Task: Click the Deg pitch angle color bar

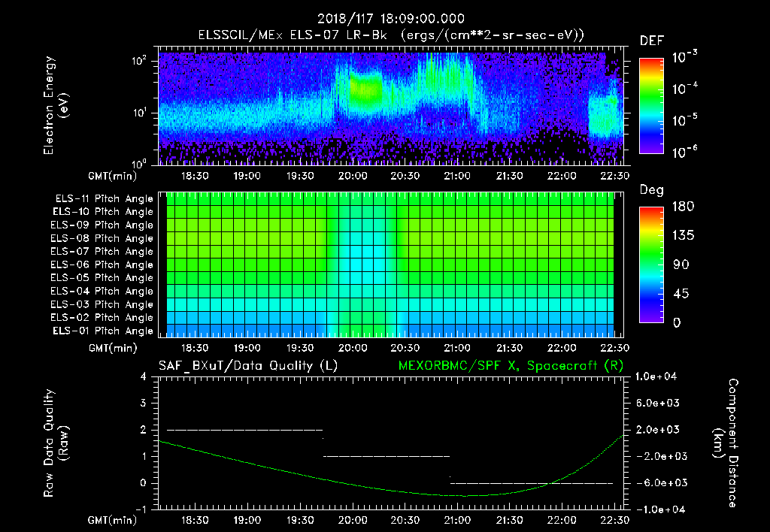Action: point(651,264)
